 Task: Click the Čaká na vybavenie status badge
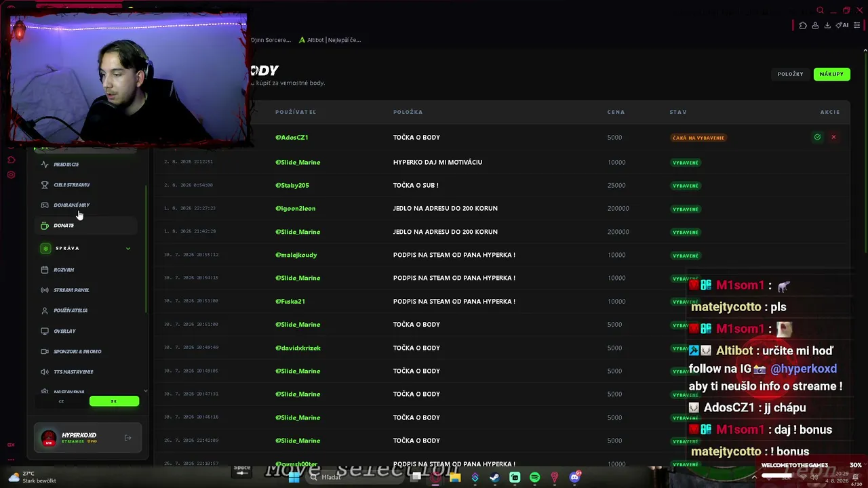click(x=698, y=138)
